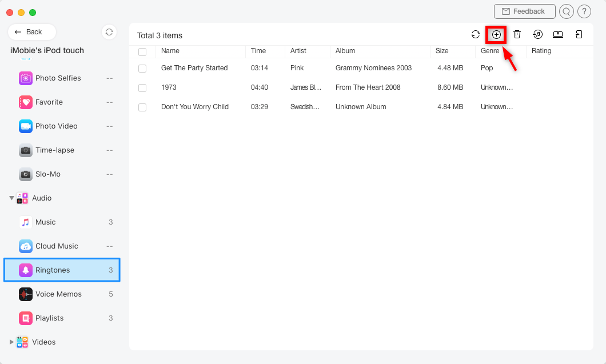Check the box for Get The Party Started
The width and height of the screenshot is (606, 364).
(142, 69)
